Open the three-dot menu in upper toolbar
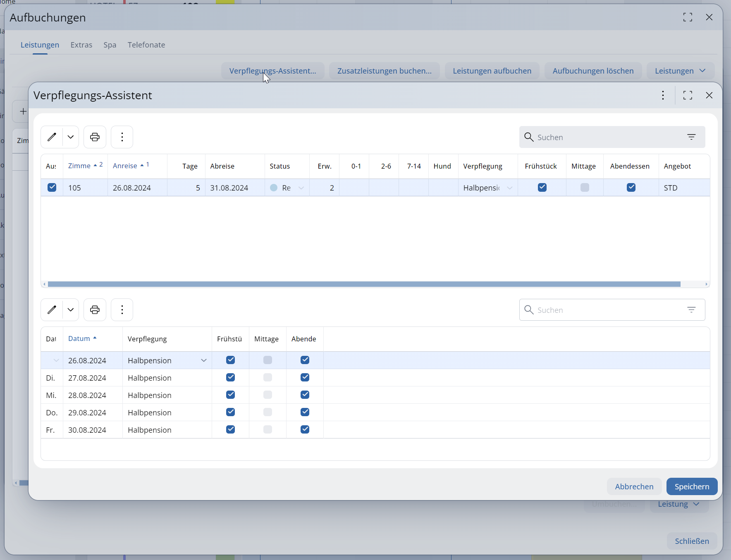Image resolution: width=731 pixels, height=560 pixels. pyautogui.click(x=122, y=137)
